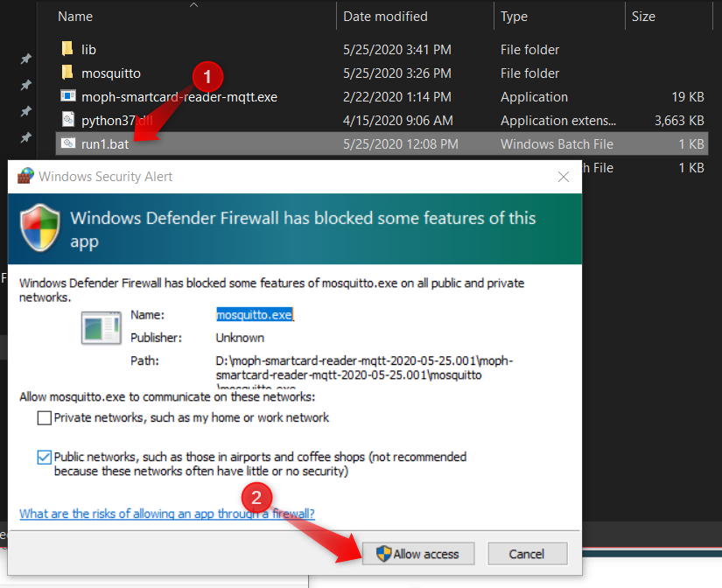The height and width of the screenshot is (588, 722).
Task: Select the moph-smartcard-reader-mqtt.exe file name
Action: click(x=179, y=97)
